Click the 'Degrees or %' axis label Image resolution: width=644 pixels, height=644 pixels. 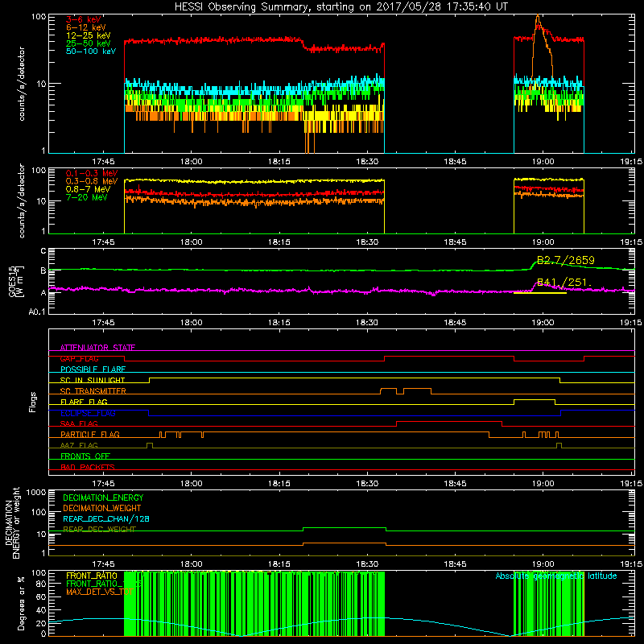(x=21, y=603)
